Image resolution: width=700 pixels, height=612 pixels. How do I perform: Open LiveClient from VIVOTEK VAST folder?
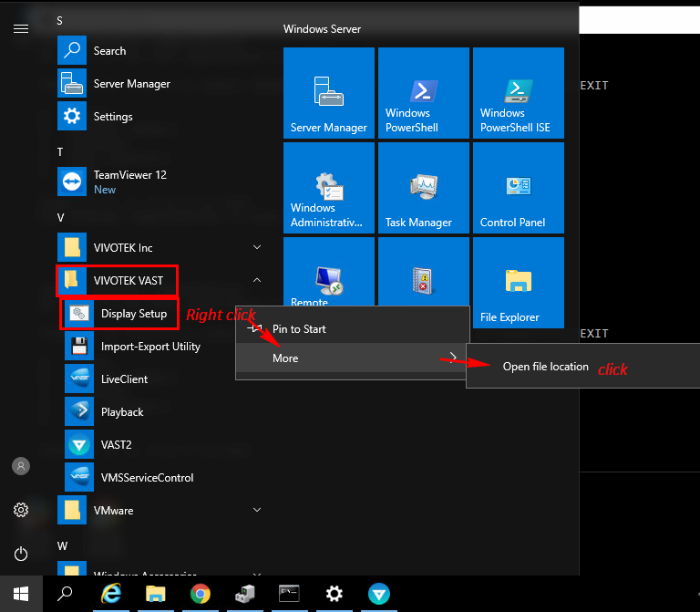[x=124, y=379]
